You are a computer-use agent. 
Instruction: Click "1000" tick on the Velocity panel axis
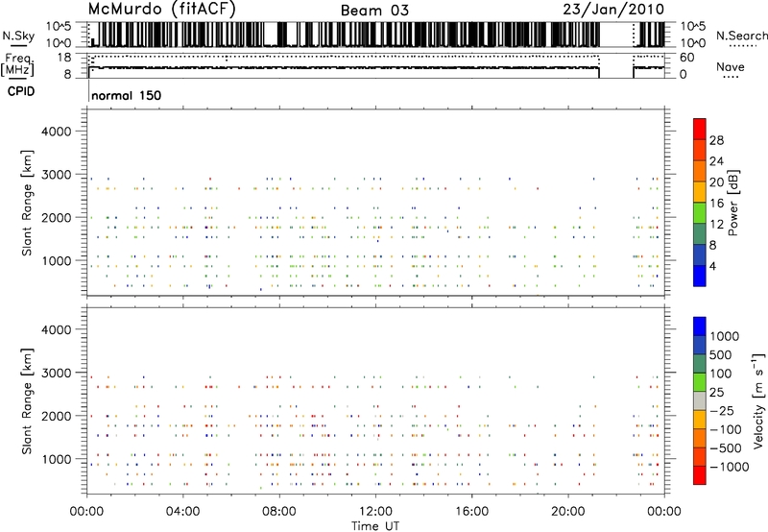click(57, 459)
